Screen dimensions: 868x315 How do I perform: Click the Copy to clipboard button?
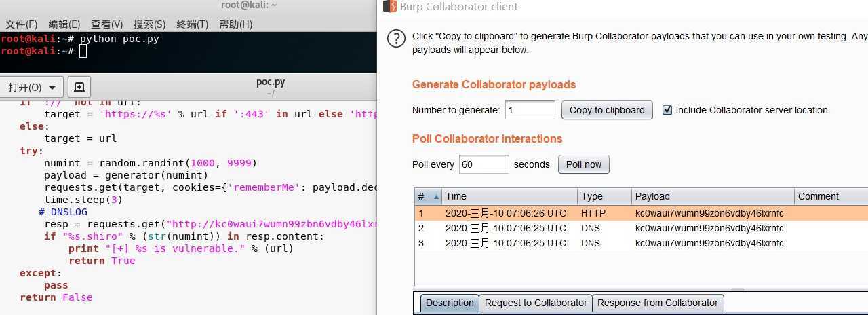[607, 110]
